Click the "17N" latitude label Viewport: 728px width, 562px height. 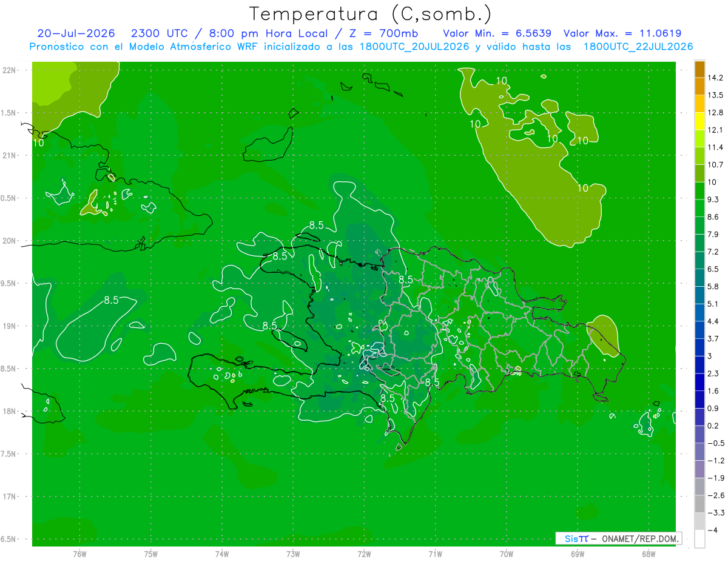click(10, 497)
